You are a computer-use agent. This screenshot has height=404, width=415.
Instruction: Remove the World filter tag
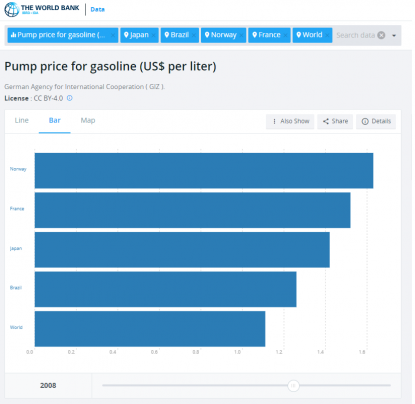point(327,35)
